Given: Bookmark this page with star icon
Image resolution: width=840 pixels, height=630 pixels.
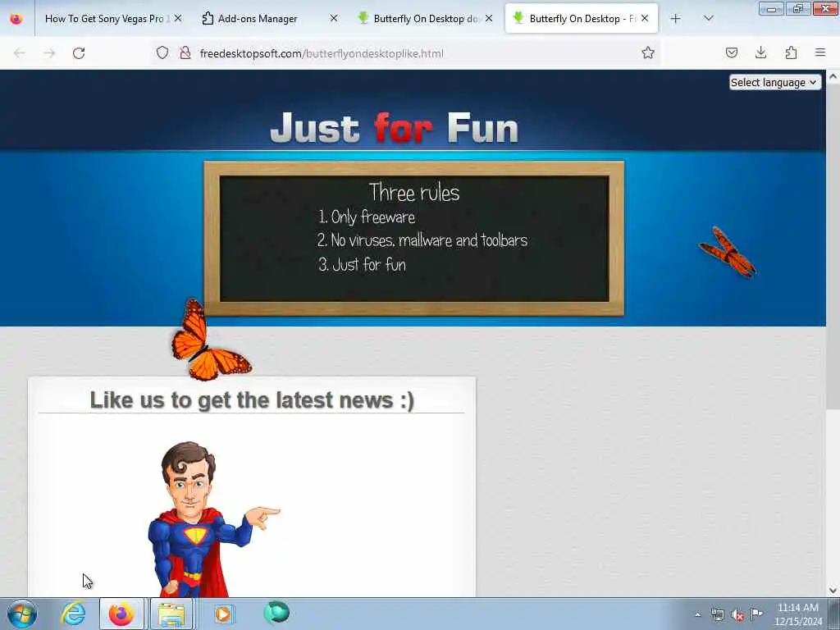Looking at the screenshot, I should [x=648, y=53].
